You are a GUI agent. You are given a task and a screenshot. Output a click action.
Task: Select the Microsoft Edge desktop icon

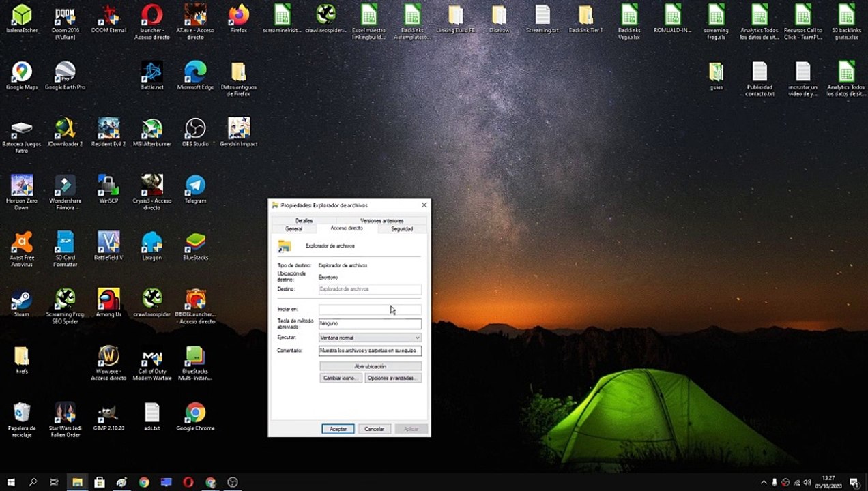pyautogui.click(x=195, y=76)
